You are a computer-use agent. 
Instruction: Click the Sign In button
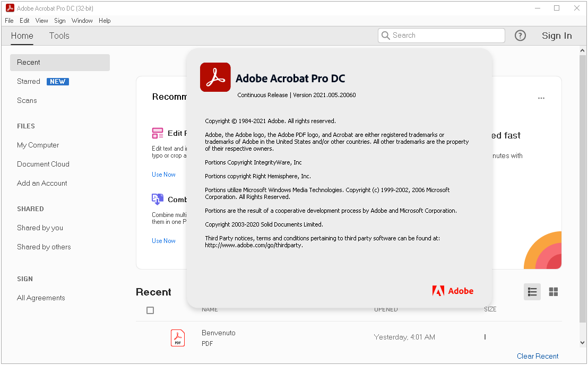pyautogui.click(x=557, y=36)
